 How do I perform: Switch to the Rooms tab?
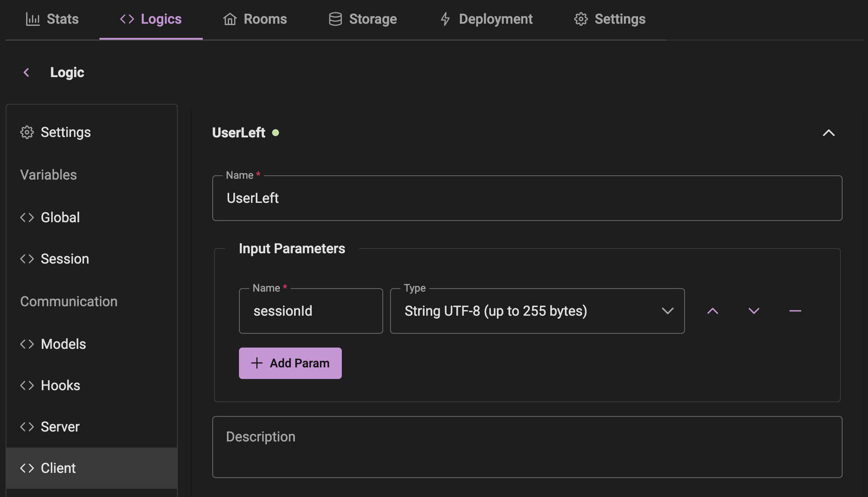(x=255, y=18)
